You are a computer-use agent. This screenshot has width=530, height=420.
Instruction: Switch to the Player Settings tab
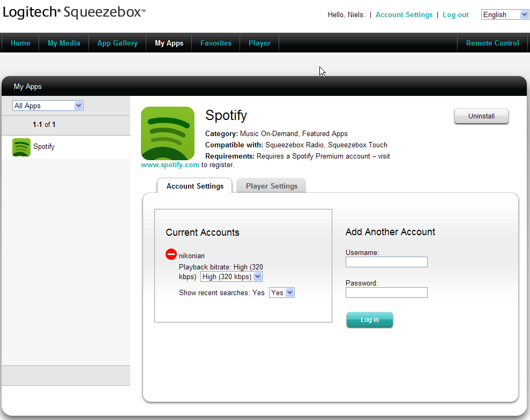tap(271, 186)
